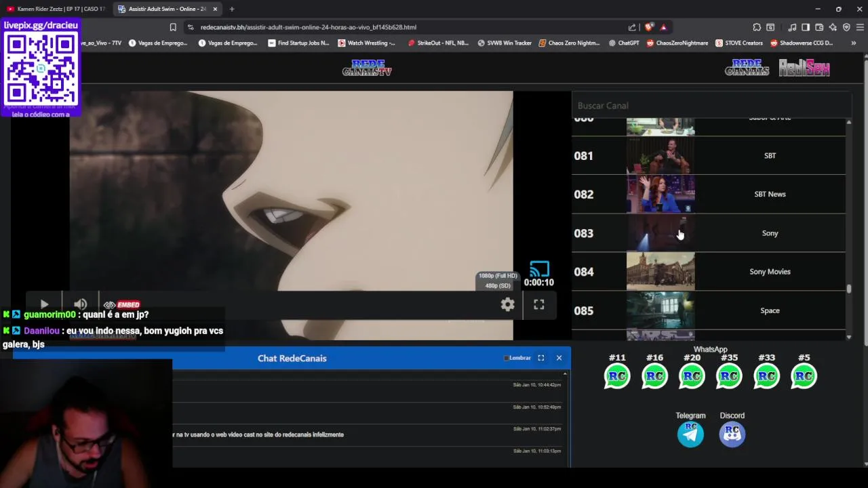Open channel 081 SBT
The height and width of the screenshot is (488, 868).
709,156
